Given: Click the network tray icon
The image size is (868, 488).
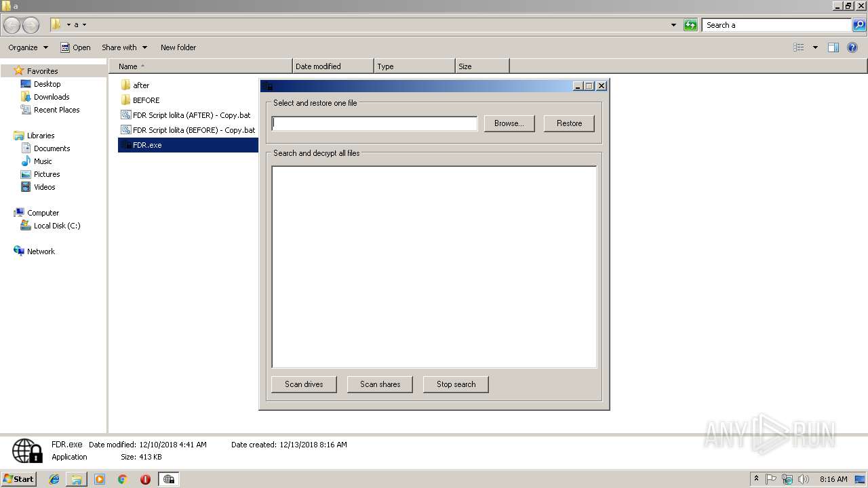Looking at the screenshot, I should coord(787,479).
